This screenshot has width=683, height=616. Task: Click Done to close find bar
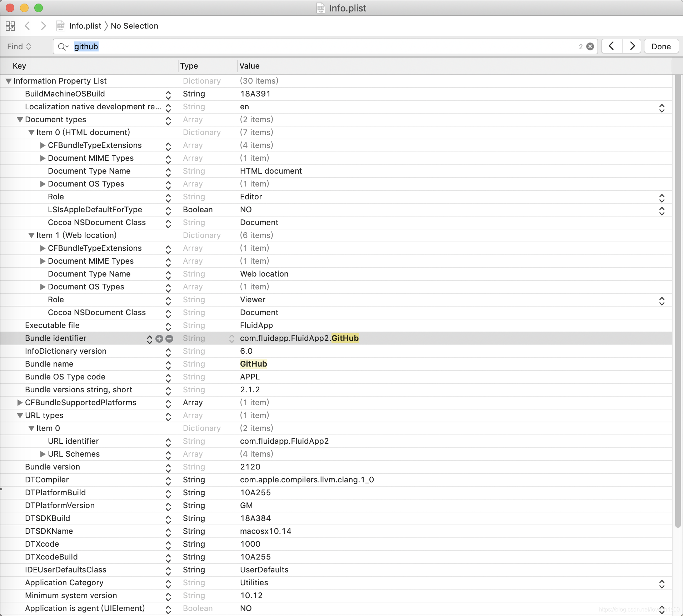661,46
